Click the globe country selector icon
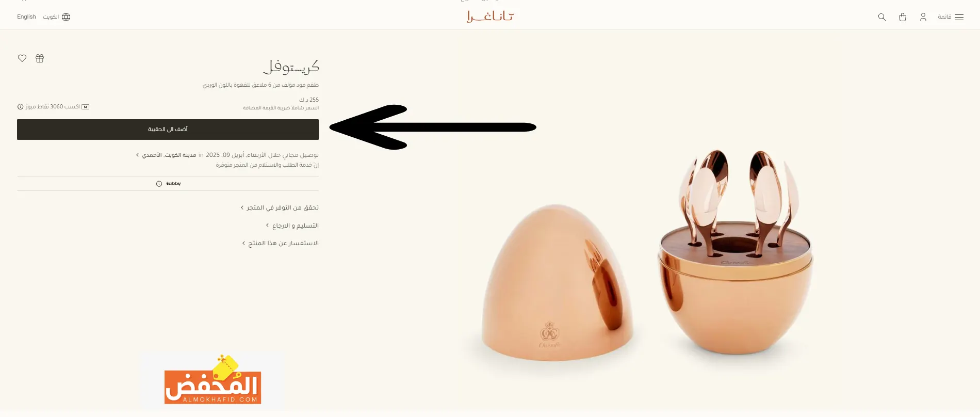The image size is (980, 417). pos(66,17)
